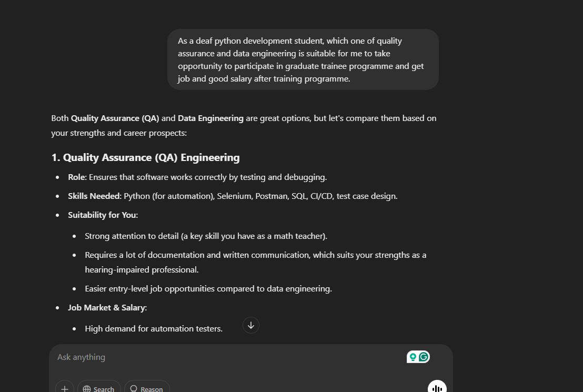The image size is (583, 392).
Task: Start voice mode with the waveform button
Action: 437,387
